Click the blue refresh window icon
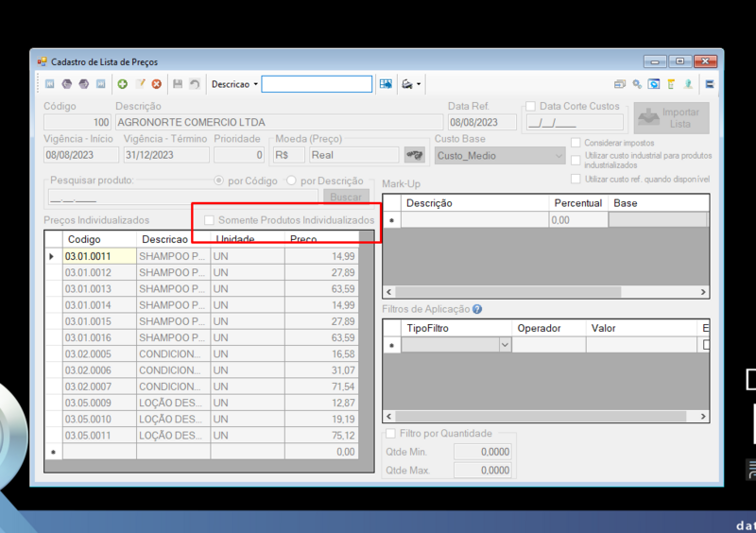 (x=654, y=84)
